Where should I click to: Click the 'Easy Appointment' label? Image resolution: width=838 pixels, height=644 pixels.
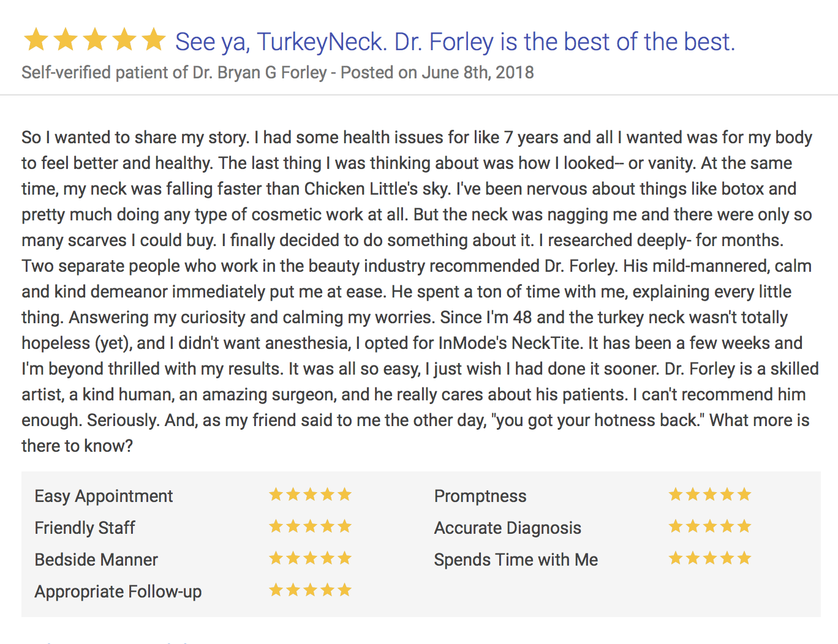(104, 496)
